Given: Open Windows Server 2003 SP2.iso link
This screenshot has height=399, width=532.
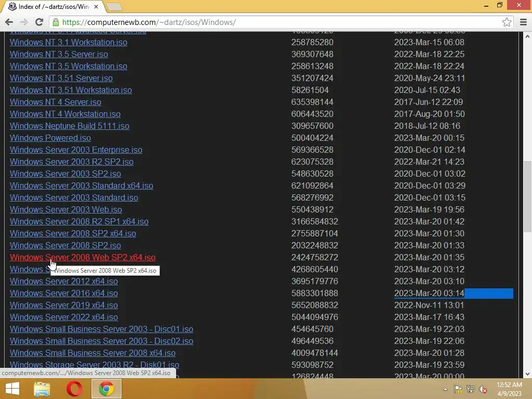Looking at the screenshot, I should pyautogui.click(x=65, y=174).
